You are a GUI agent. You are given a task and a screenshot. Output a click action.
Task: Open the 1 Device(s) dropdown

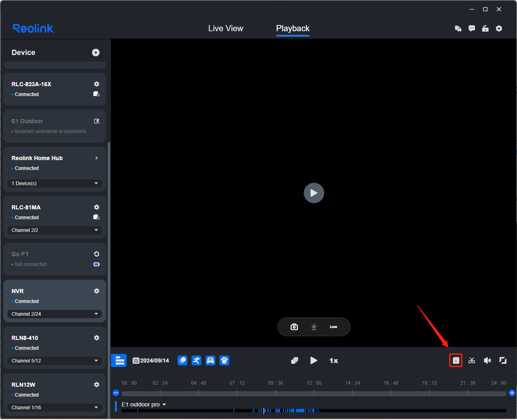pyautogui.click(x=55, y=184)
